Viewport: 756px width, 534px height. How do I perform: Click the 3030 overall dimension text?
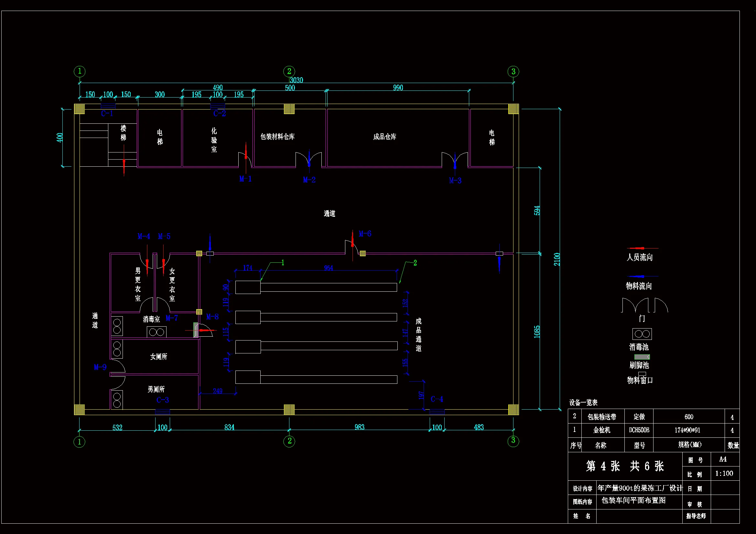296,80
